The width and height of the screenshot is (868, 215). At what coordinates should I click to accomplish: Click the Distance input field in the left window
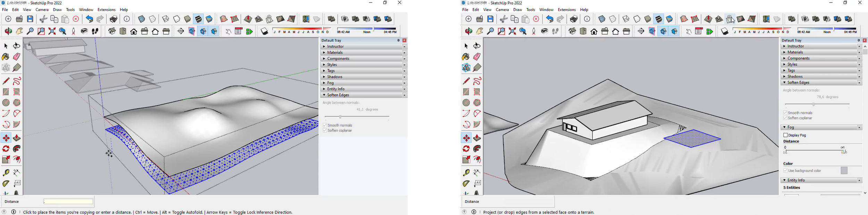click(68, 201)
